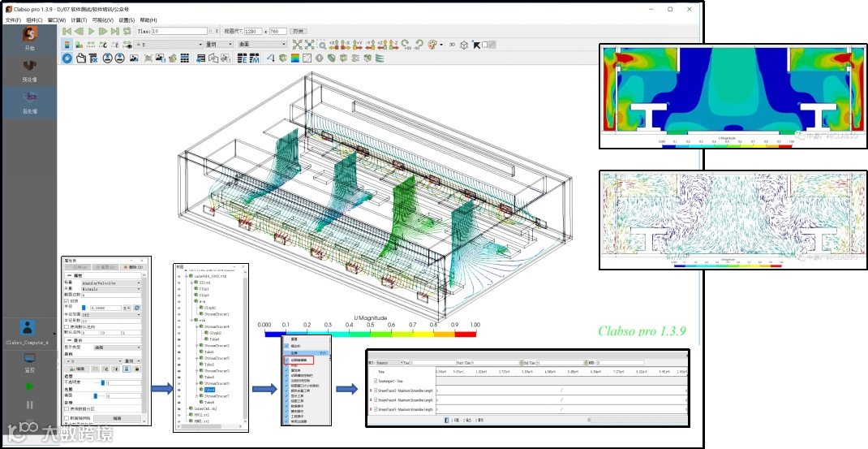Click the red X delete button in properties
This screenshot has height=449, width=868.
[x=131, y=267]
